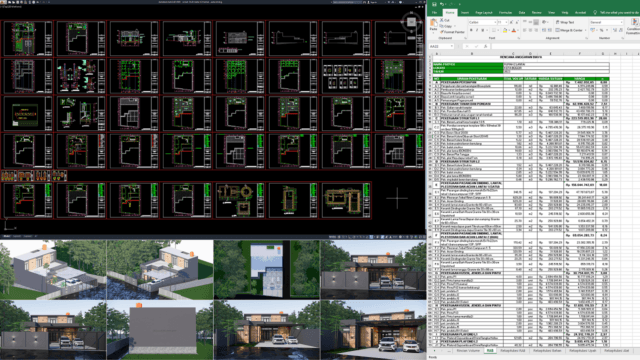Open the Fill Color dropdown arrow
This screenshot has height=360, width=640.
(x=509, y=30)
